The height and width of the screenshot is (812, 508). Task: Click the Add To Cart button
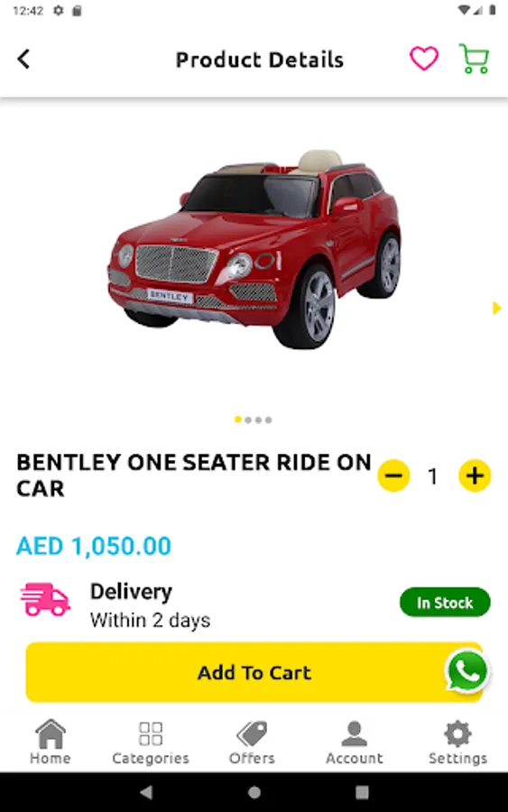tap(254, 672)
